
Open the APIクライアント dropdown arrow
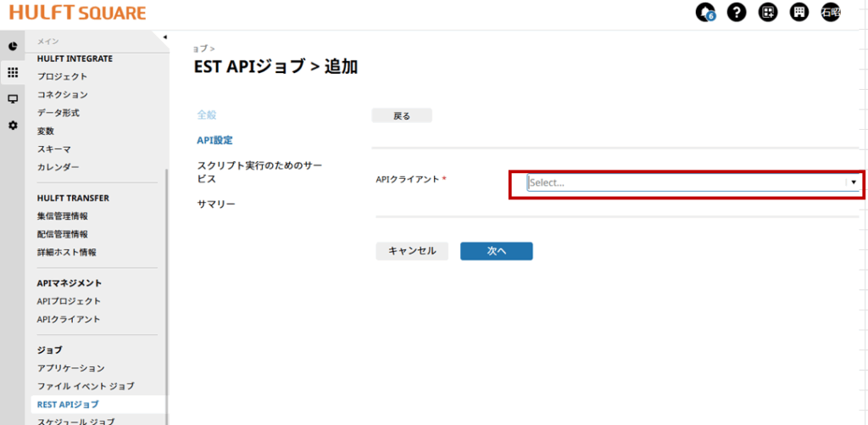click(854, 182)
